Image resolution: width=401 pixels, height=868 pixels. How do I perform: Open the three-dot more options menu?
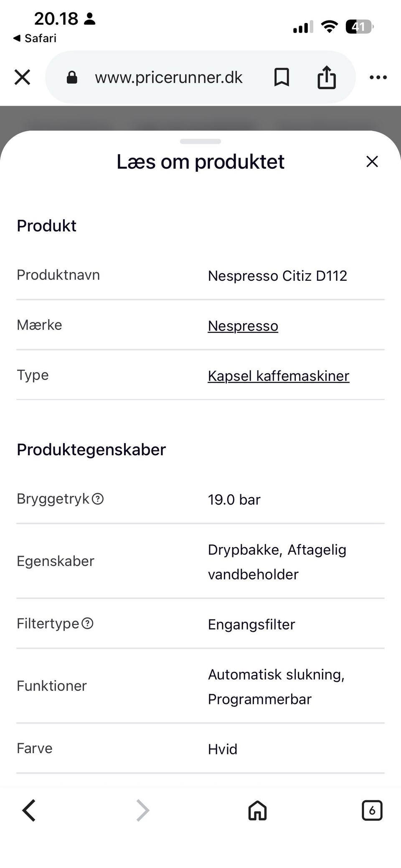click(x=378, y=77)
